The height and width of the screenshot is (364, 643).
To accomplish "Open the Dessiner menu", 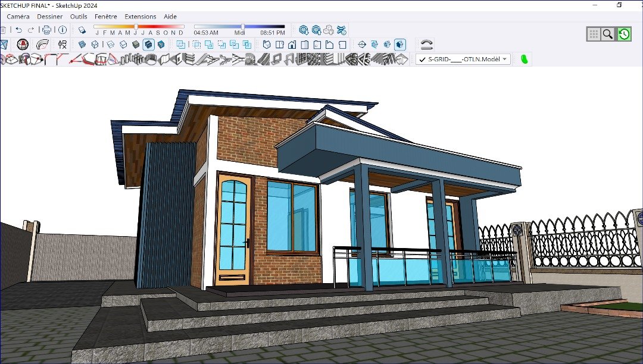I will coord(50,17).
